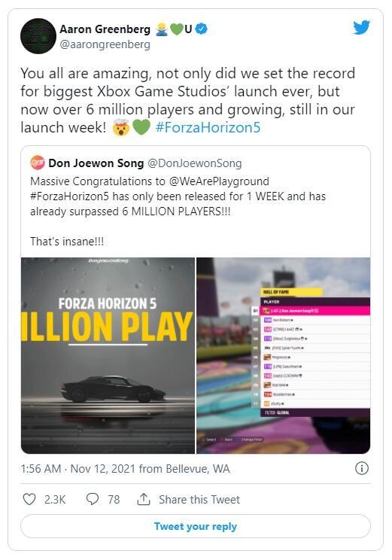Open the #ForzaHorizon5 hashtag link

[208, 127]
